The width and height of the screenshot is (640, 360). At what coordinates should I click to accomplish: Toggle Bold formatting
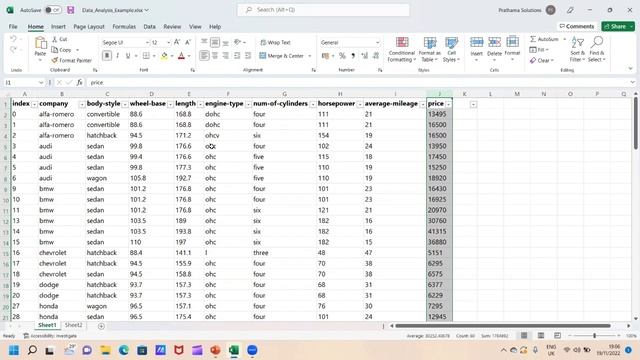(x=107, y=56)
